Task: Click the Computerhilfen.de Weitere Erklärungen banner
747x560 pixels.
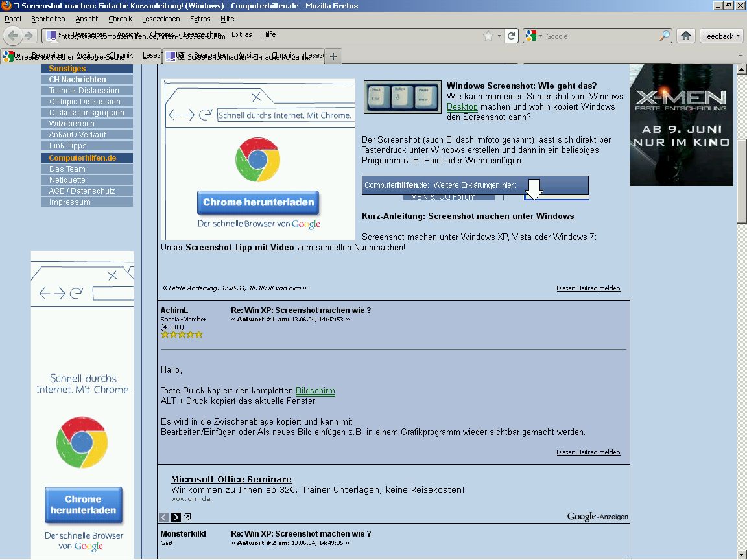Action: pyautogui.click(x=475, y=185)
